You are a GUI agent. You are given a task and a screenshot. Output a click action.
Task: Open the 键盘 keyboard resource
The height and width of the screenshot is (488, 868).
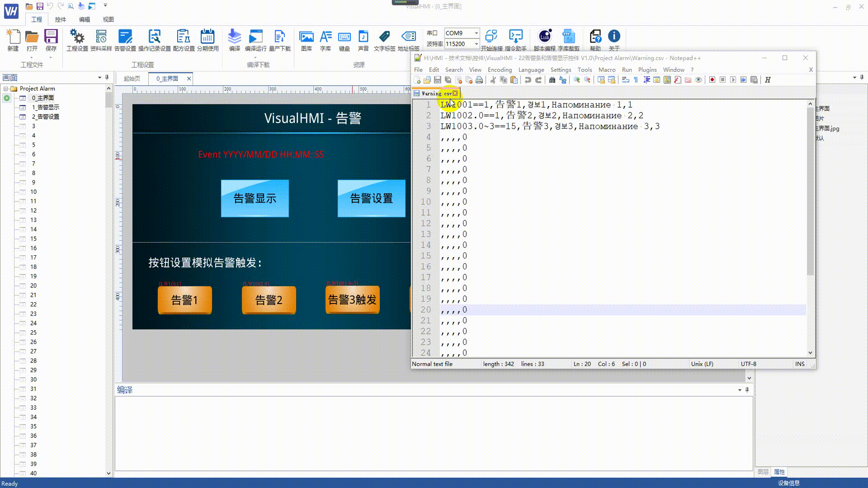tap(344, 37)
